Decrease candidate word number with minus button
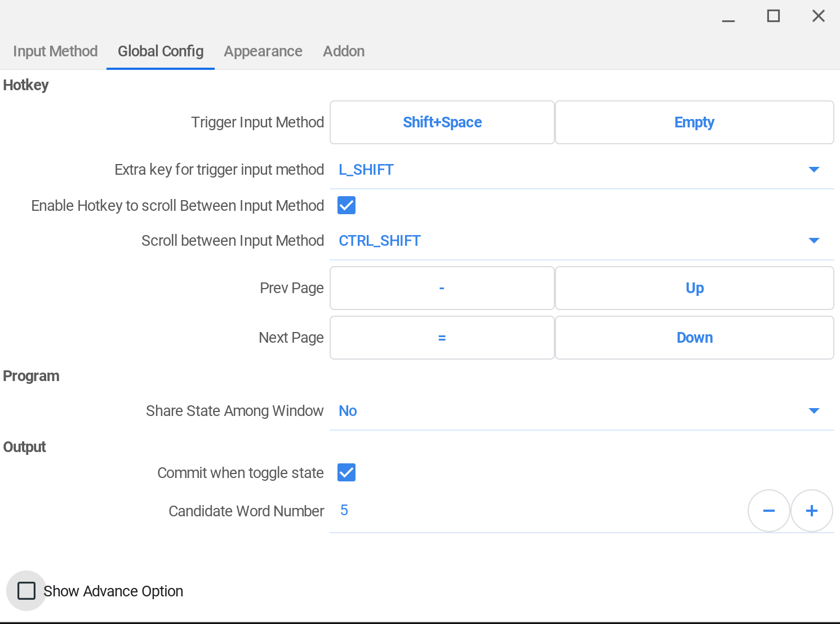This screenshot has height=624, width=840. (768, 511)
